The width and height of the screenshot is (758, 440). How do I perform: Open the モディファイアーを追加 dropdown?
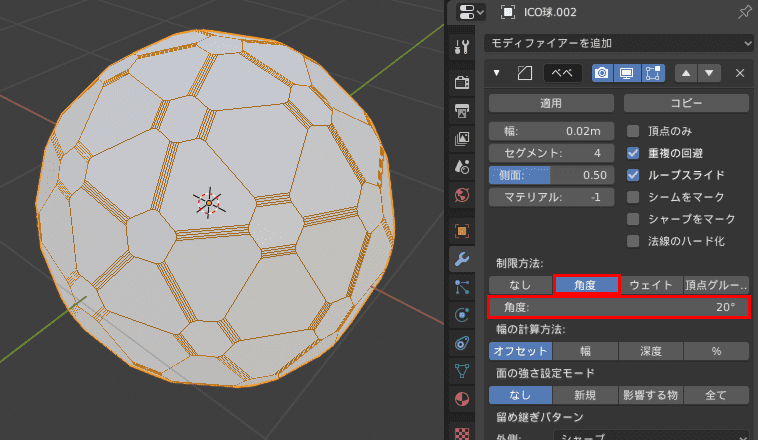point(618,44)
